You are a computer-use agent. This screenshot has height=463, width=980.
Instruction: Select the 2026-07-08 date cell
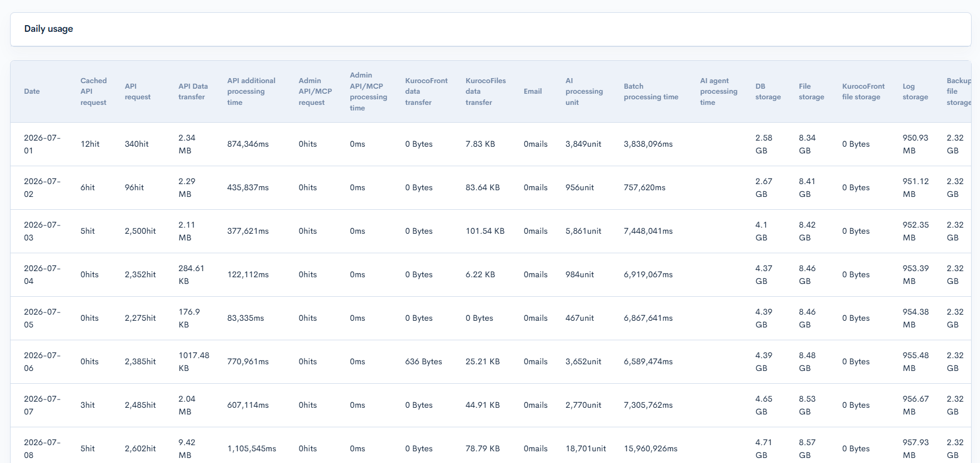pyautogui.click(x=42, y=448)
